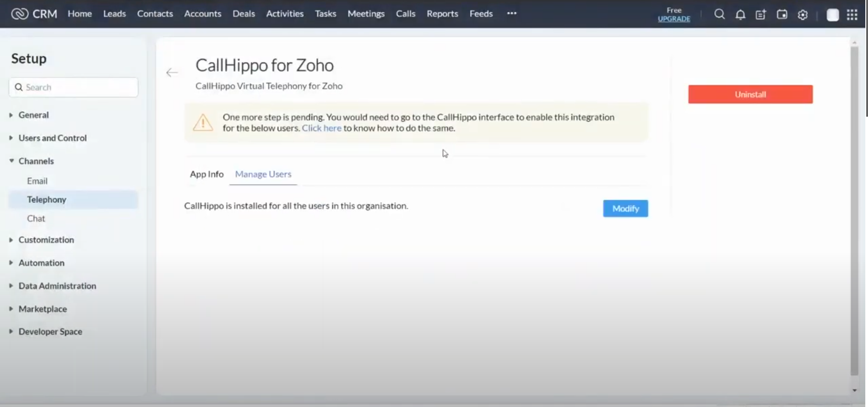868x407 pixels.
Task: Open the Setup gear icon
Action: 802,15
